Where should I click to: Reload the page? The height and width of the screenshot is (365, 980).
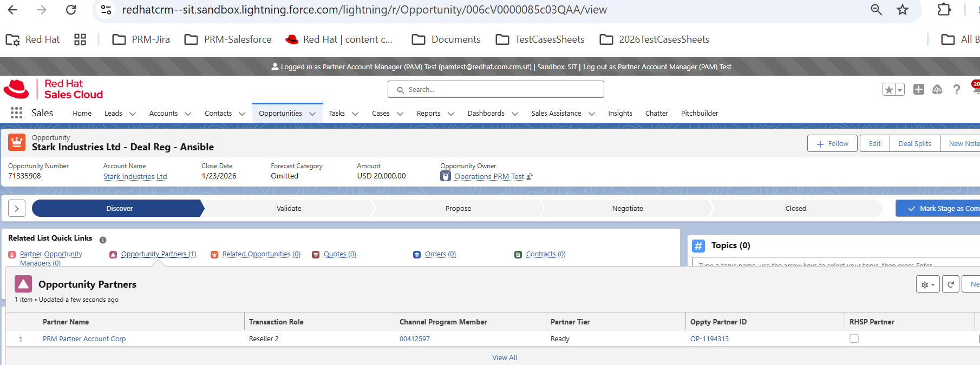click(71, 10)
